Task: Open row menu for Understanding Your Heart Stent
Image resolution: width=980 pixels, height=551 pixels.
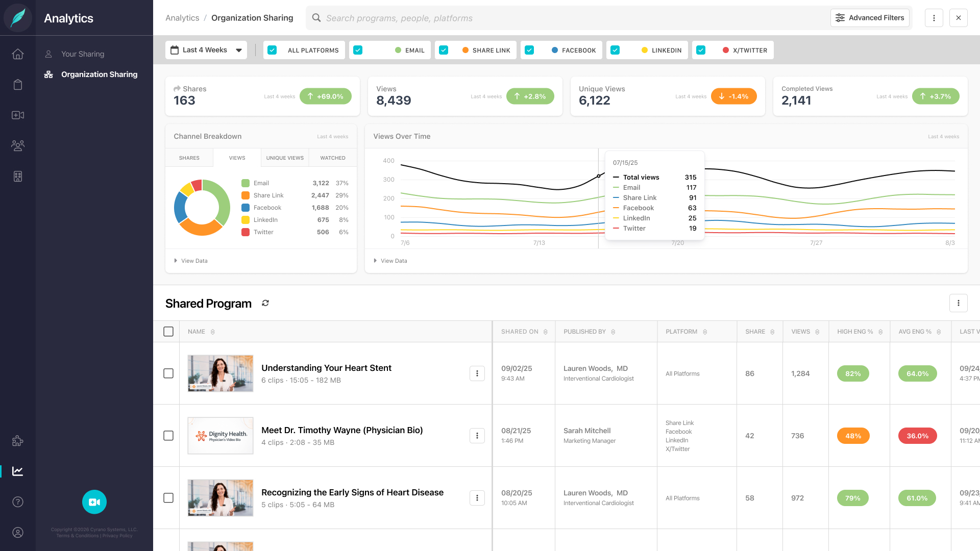Action: 477,373
